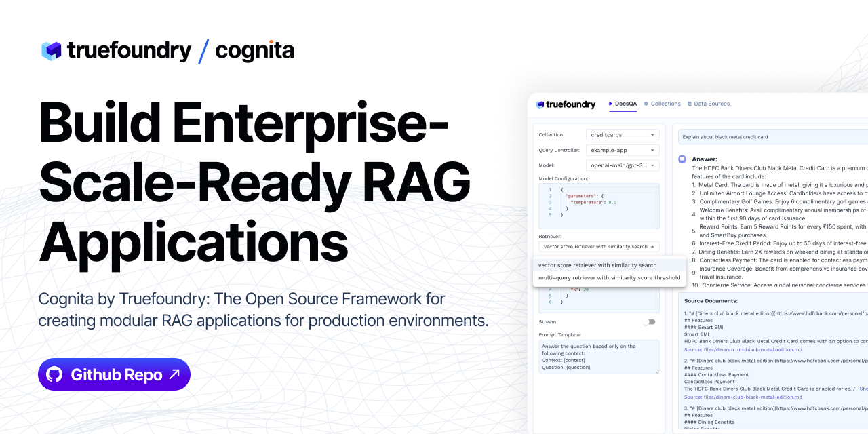
Task: Click the Build Enterprise-Scale-Ready RAG Applications headline
Action: pos(254,182)
